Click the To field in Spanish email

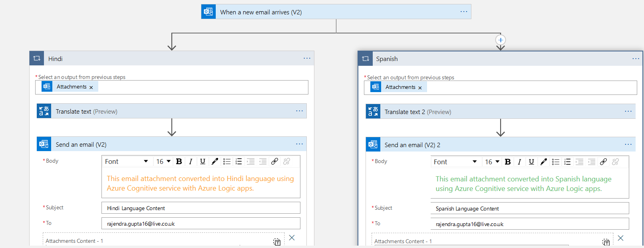pyautogui.click(x=529, y=224)
